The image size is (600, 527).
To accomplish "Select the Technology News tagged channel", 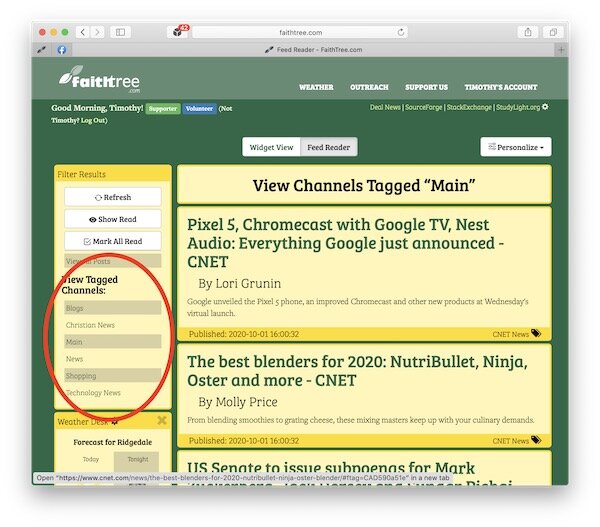I will 113,393.
